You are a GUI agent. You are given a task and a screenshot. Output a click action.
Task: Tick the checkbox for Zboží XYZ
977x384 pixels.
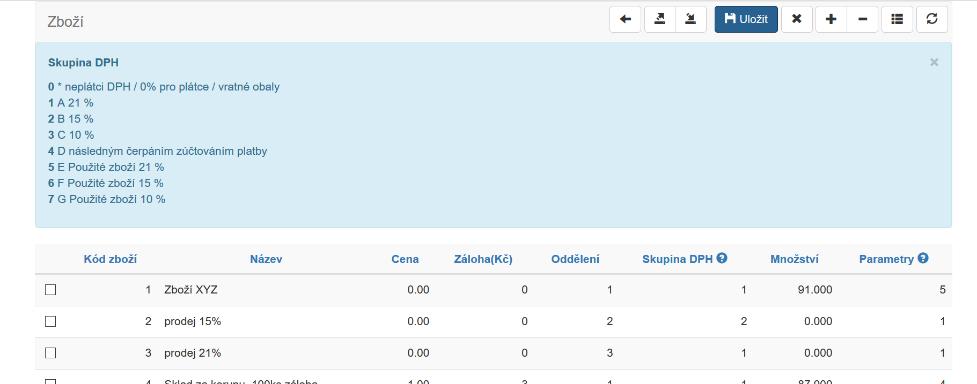pyautogui.click(x=50, y=289)
